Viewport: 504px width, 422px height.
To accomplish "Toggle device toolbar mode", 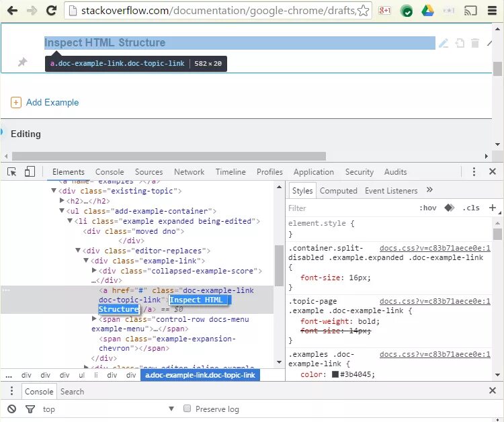I will 30,171.
